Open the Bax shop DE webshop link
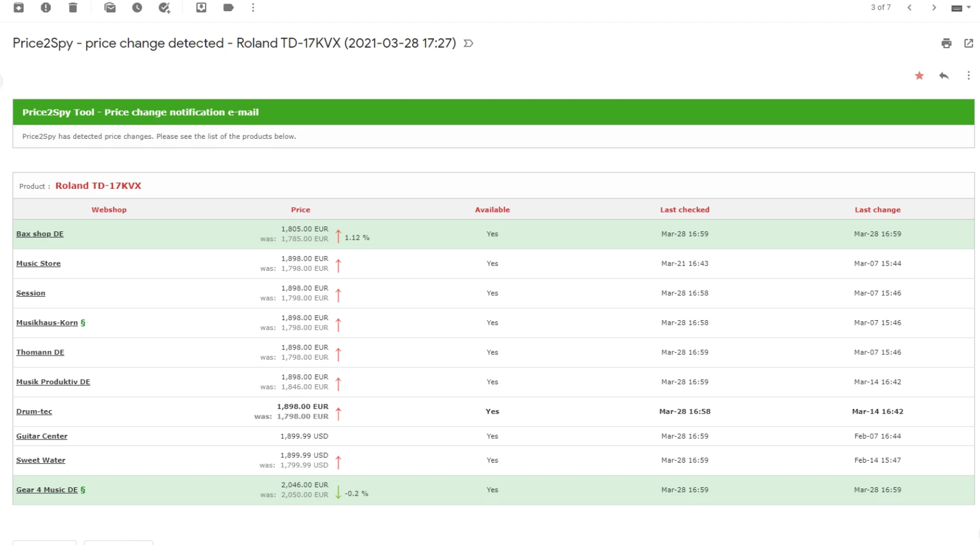 [39, 234]
